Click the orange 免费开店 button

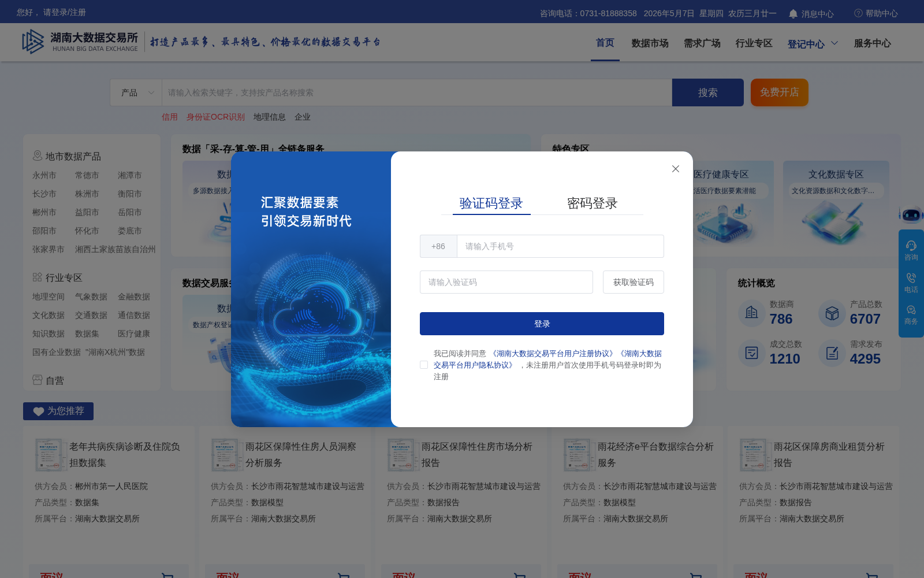pos(780,92)
